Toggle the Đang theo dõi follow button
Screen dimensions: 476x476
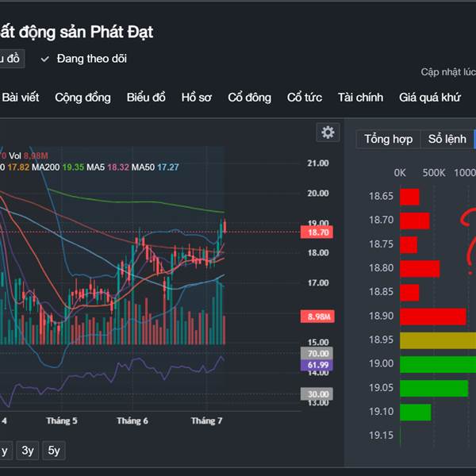(84, 59)
